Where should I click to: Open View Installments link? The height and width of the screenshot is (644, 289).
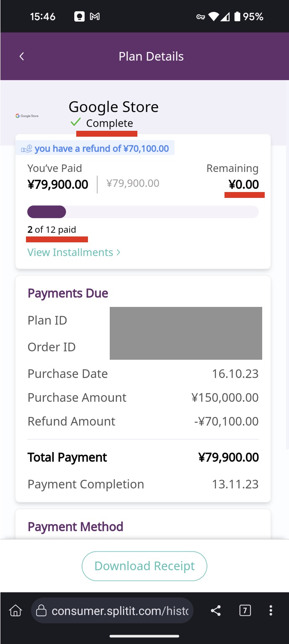(x=70, y=252)
